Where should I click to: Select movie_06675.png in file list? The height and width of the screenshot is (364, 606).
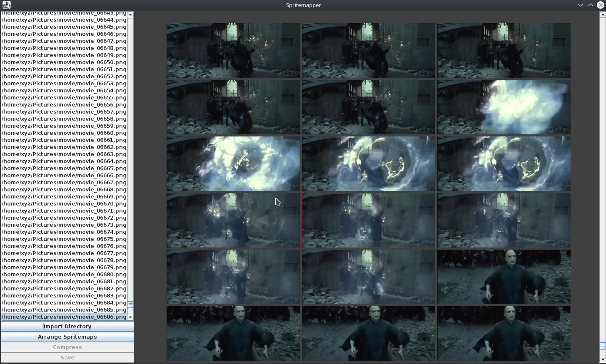pos(64,239)
